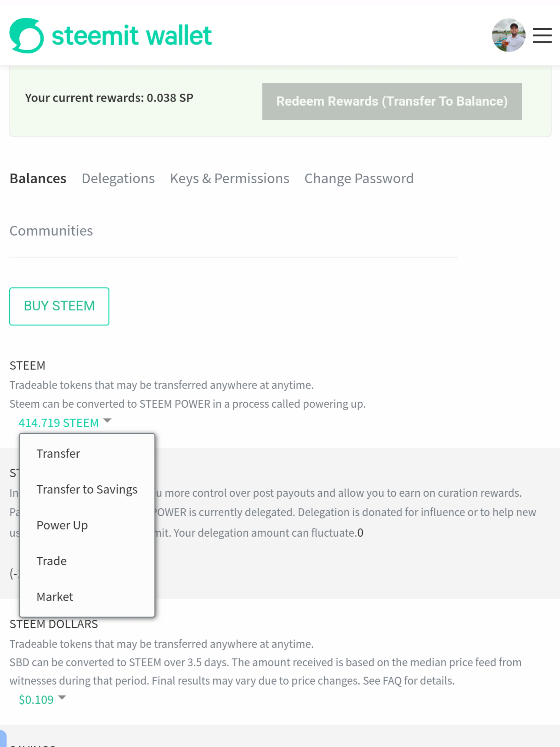Click the steemit wallet title text
Image resolution: width=560 pixels, height=747 pixels.
[x=132, y=35]
